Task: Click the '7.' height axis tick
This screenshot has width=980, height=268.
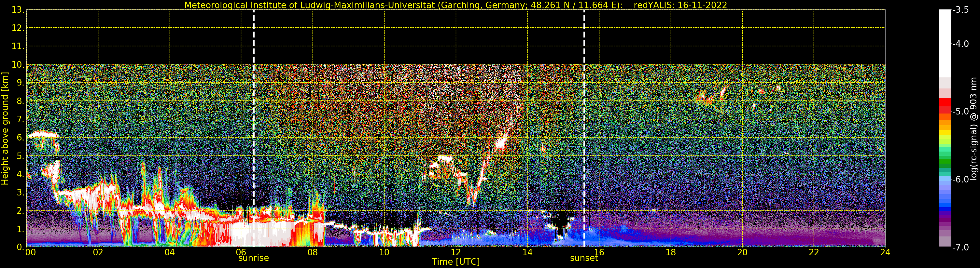Action: [20, 119]
